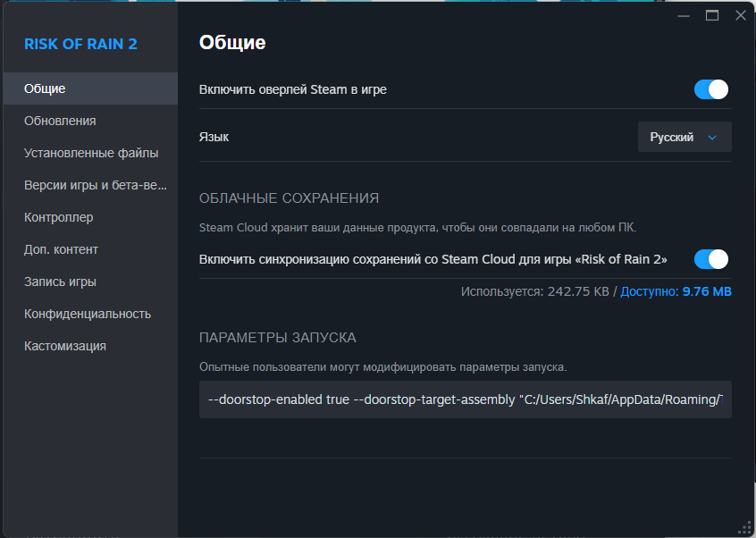Click the Steam Cloud description text
Viewport: 756px width, 538px height.
pyautogui.click(x=417, y=228)
